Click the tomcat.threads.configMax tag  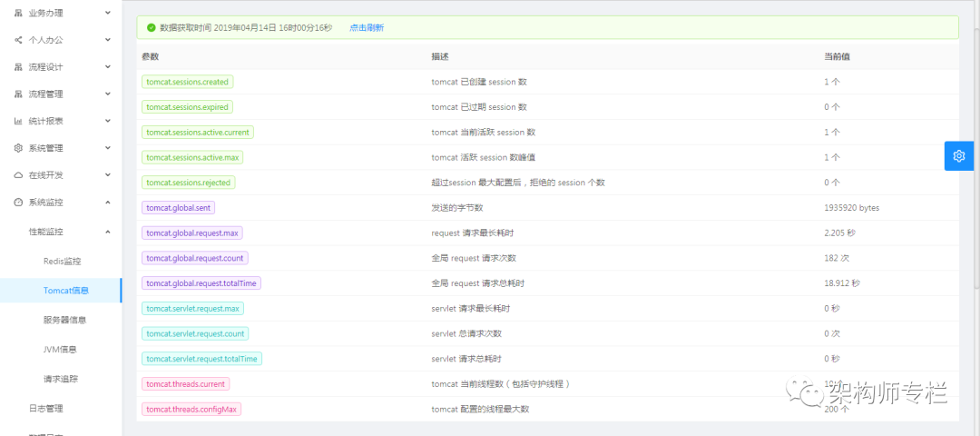(191, 409)
